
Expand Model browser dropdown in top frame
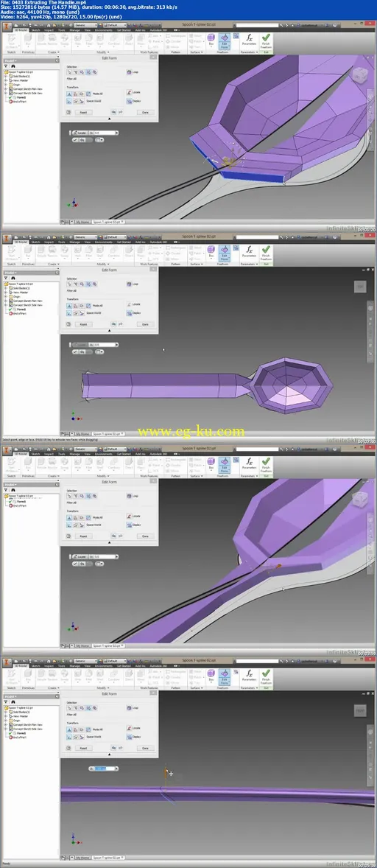[10, 61]
